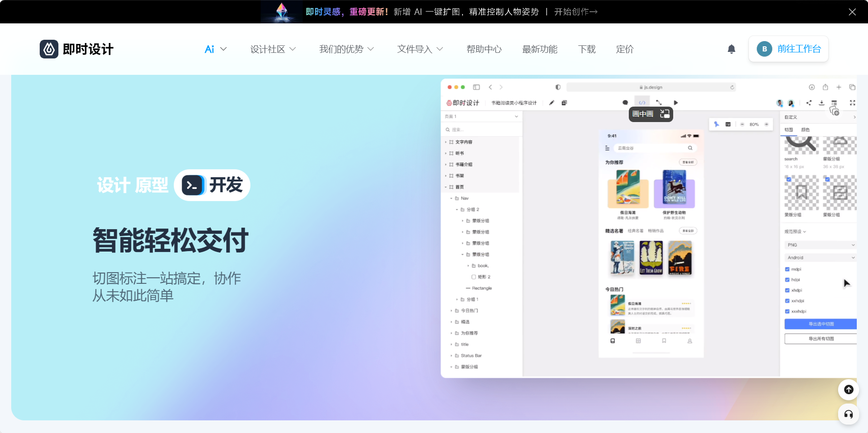Click the bookmark tab icon in phone mockup

[x=664, y=341]
